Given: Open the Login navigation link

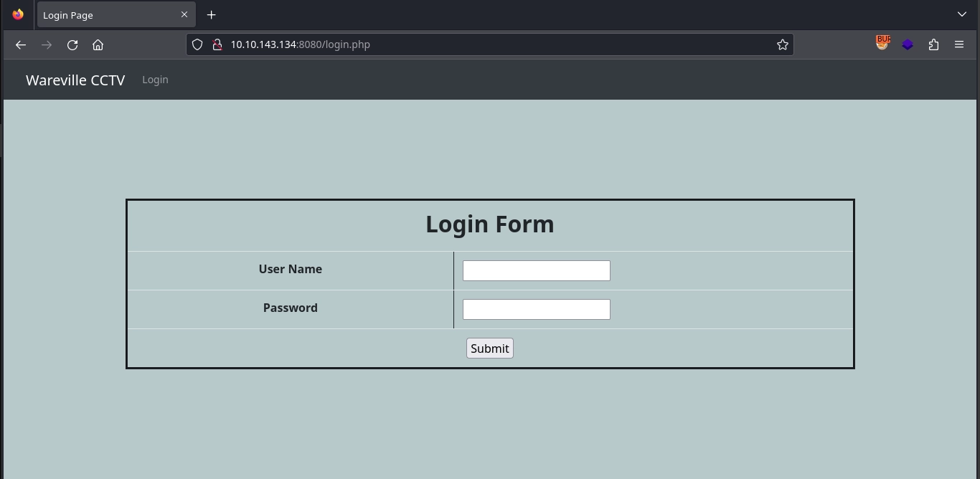Looking at the screenshot, I should coord(155,80).
